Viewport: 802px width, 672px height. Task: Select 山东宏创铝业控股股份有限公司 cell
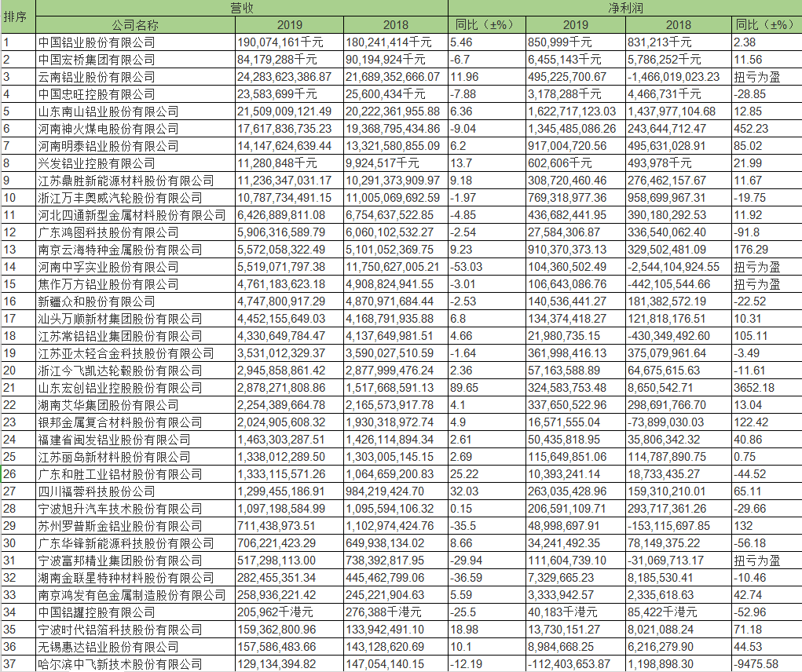[136, 388]
